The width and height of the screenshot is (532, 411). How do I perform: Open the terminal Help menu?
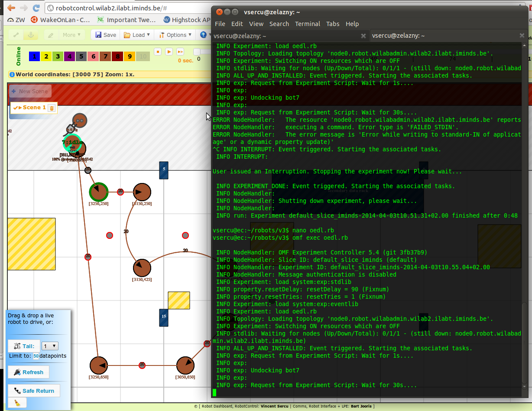[352, 24]
